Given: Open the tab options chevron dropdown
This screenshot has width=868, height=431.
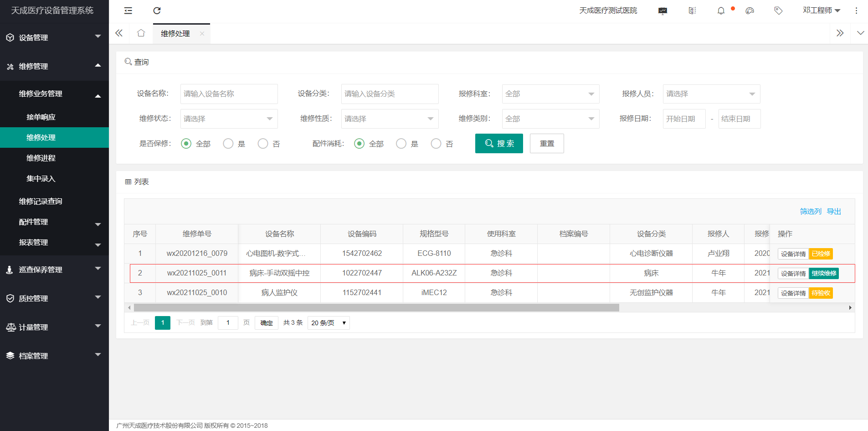Looking at the screenshot, I should [860, 33].
